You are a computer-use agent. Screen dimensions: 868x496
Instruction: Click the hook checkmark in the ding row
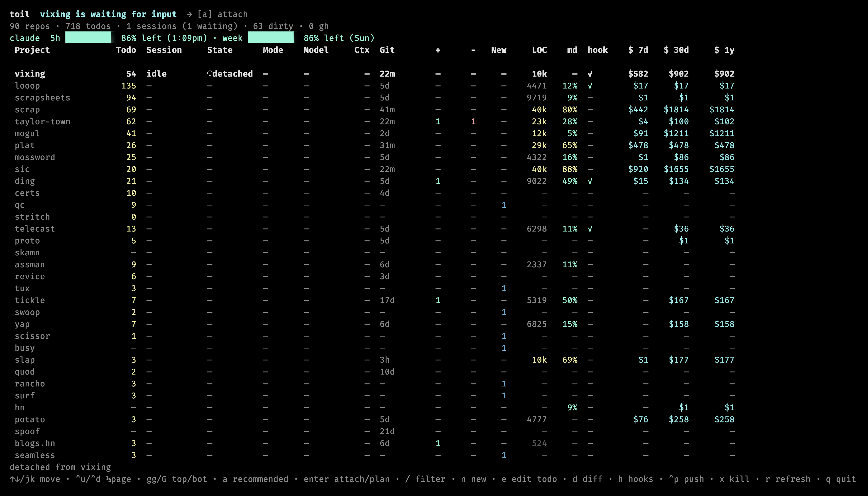590,181
